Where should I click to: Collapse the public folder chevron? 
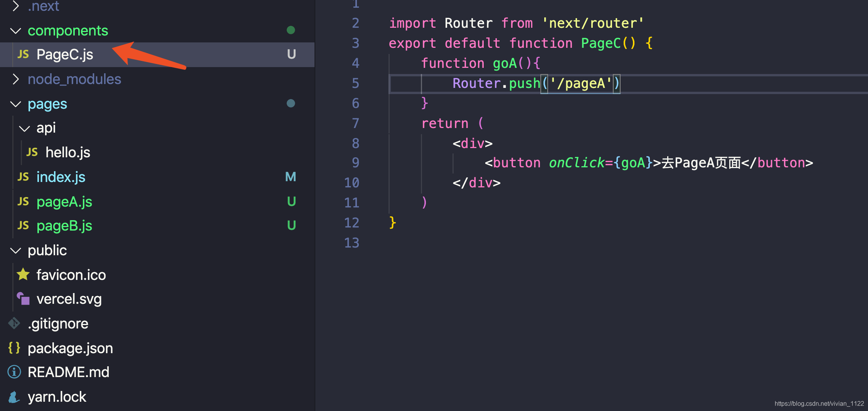(x=15, y=251)
